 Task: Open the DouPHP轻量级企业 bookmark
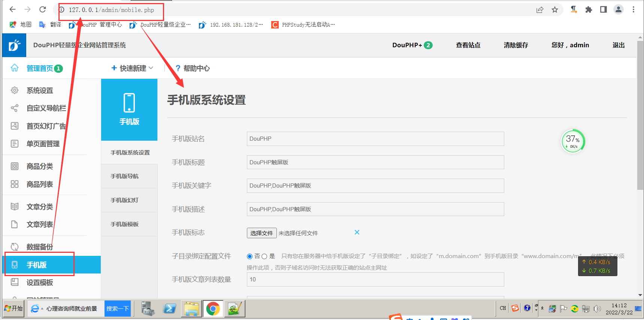[x=160, y=25]
